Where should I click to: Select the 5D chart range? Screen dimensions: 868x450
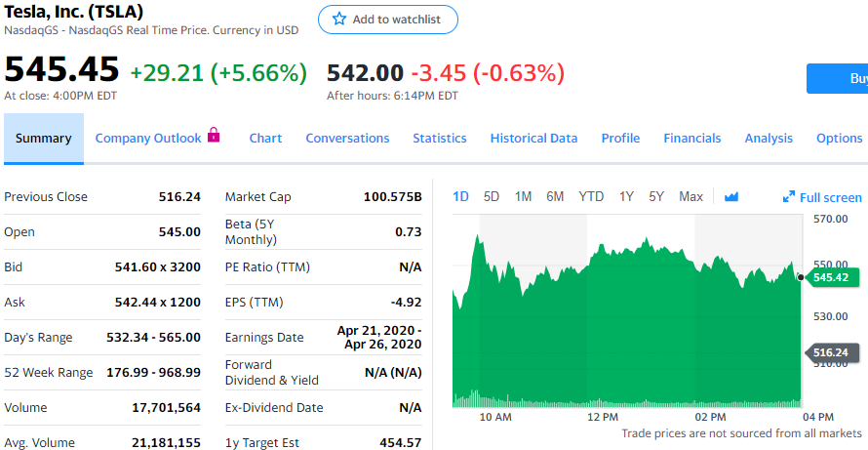492,197
